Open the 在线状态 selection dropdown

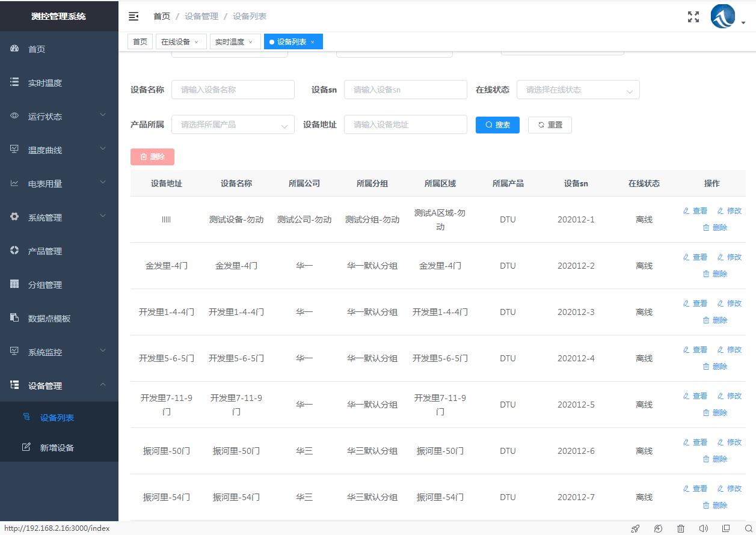click(x=578, y=89)
